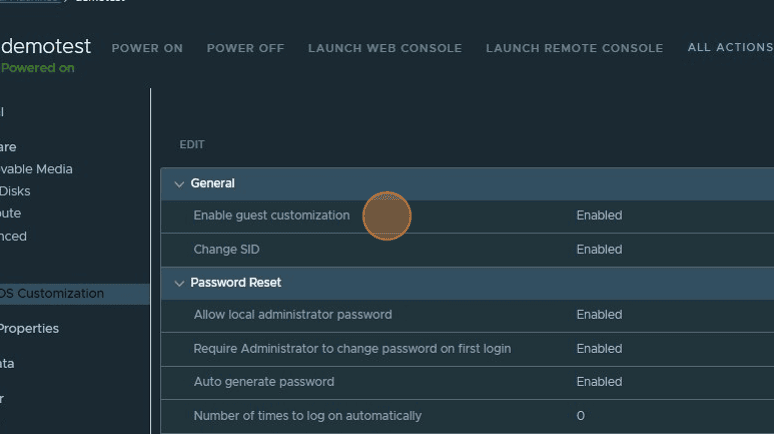Click the 'Change SID' row label
The width and height of the screenshot is (774, 434).
tap(227, 249)
